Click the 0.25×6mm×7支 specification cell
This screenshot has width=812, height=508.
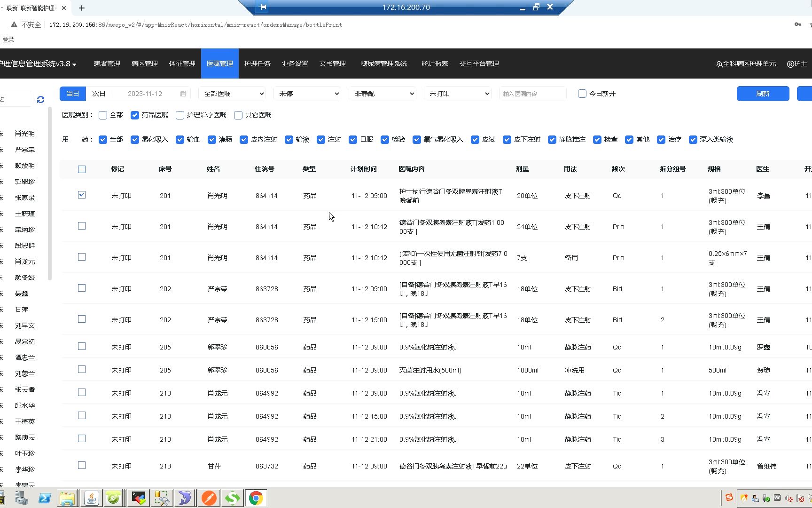coord(727,258)
